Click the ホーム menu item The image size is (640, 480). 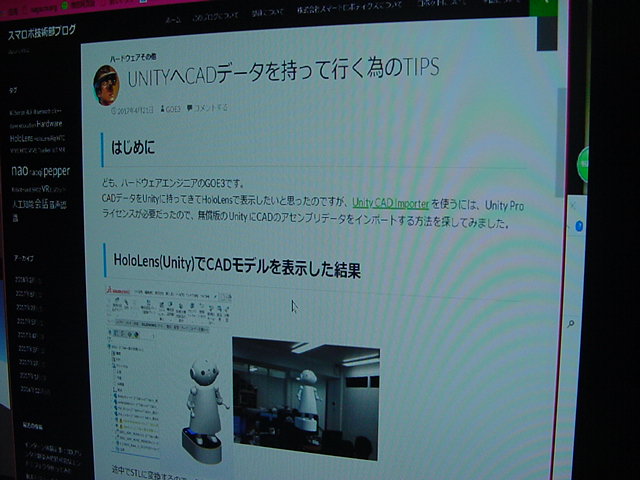point(173,19)
